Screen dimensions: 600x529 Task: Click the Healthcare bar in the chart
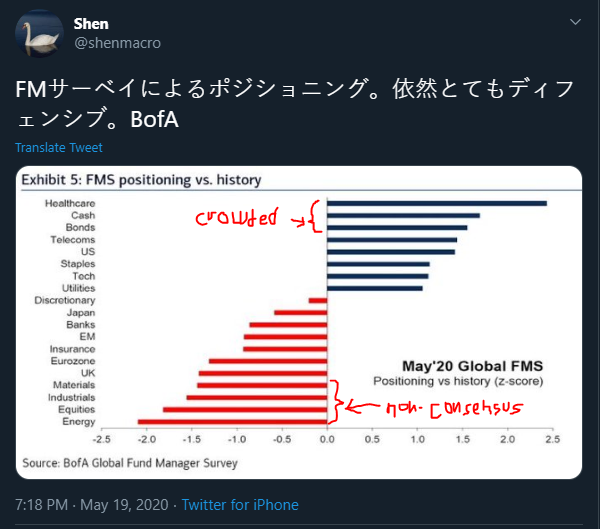(437, 203)
